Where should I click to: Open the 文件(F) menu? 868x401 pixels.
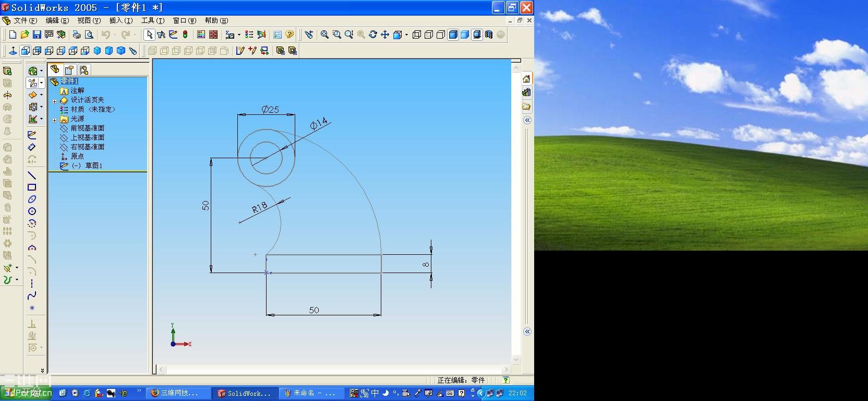click(x=25, y=20)
